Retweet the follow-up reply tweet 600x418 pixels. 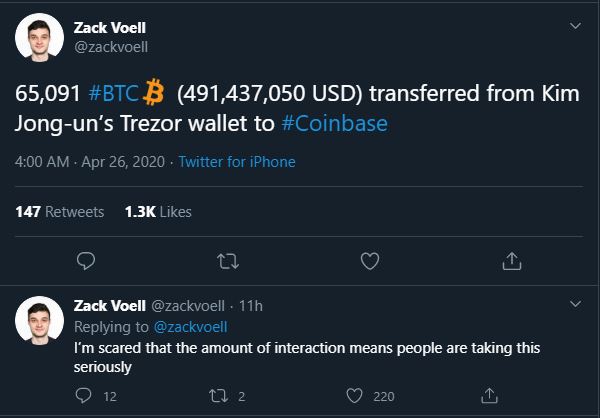pyautogui.click(x=219, y=396)
